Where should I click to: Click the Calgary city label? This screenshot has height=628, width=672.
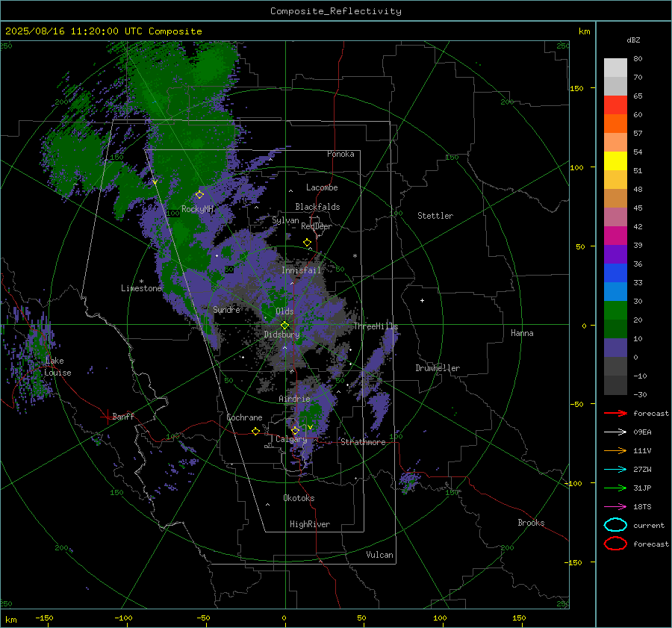click(x=291, y=439)
